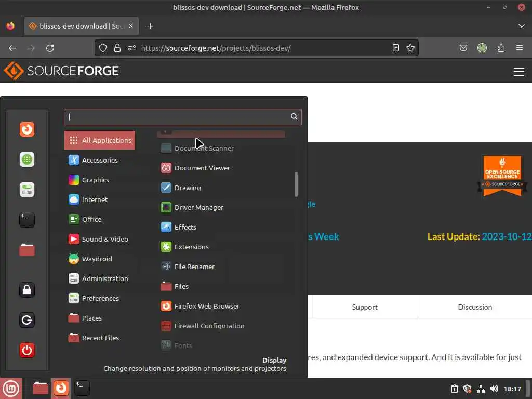
Task: Launch Document Scanner
Action: coord(221,148)
